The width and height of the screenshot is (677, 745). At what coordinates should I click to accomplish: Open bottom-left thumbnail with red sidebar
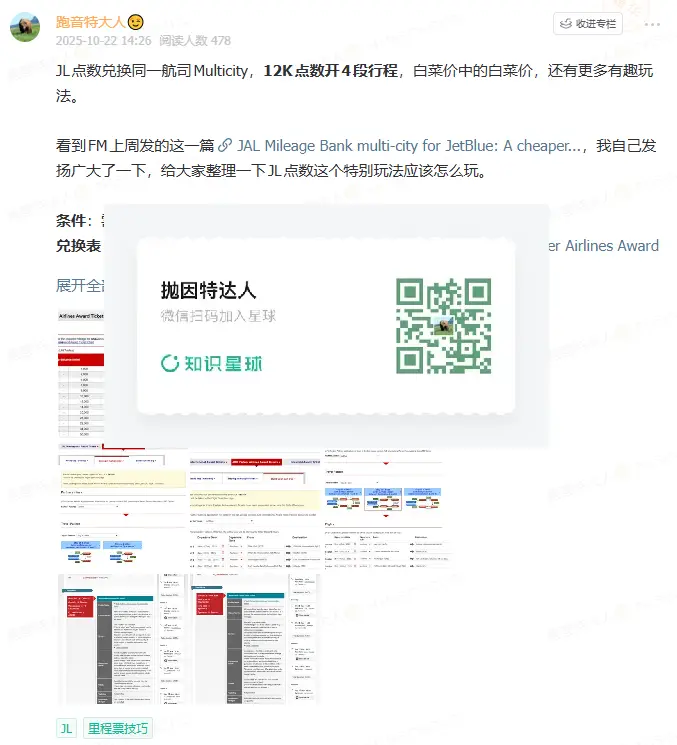120,638
